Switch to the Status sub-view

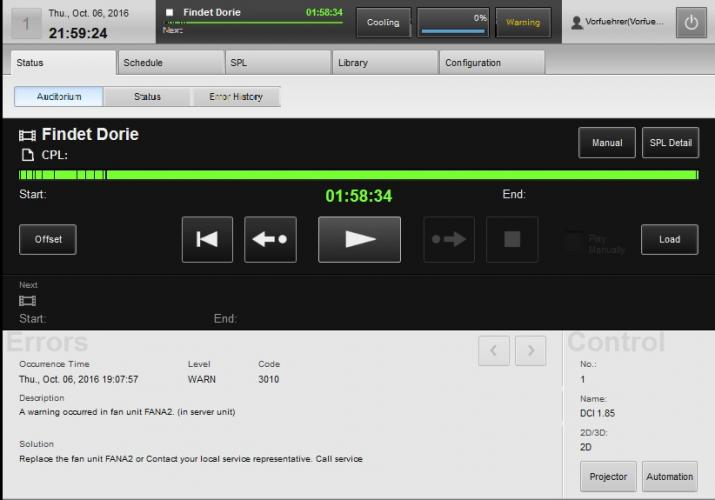(x=147, y=97)
